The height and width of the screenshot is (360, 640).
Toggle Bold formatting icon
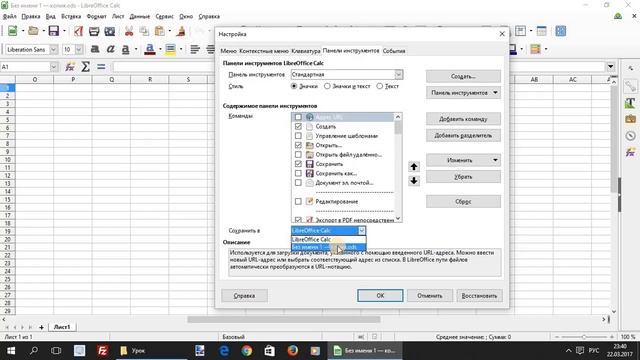pyautogui.click(x=95, y=49)
